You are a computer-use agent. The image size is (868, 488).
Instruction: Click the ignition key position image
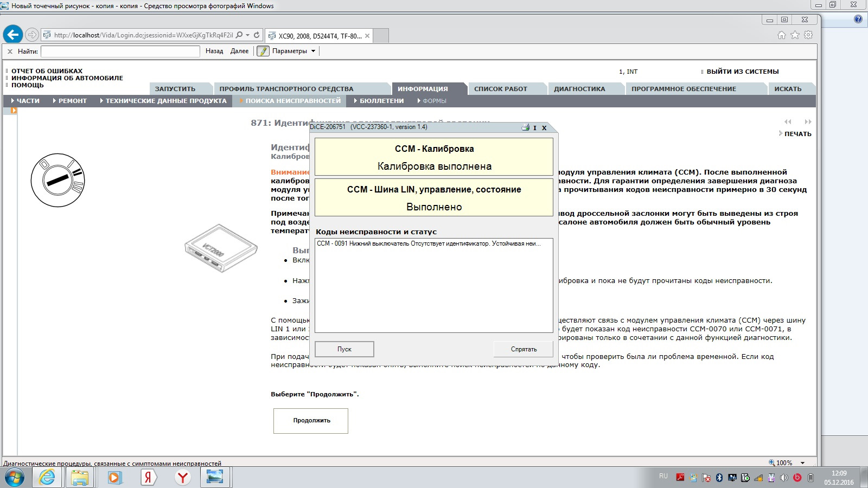click(x=58, y=180)
